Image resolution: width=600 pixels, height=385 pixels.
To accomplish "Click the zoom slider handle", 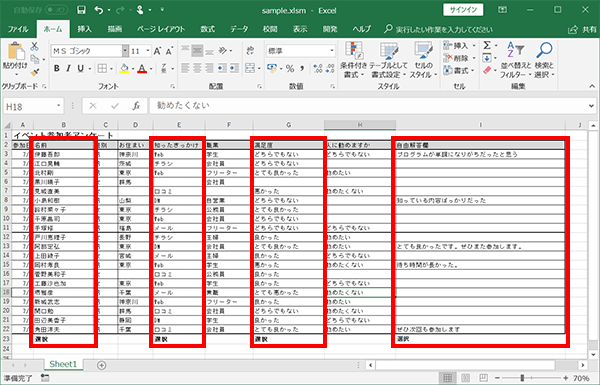I will click(x=522, y=378).
